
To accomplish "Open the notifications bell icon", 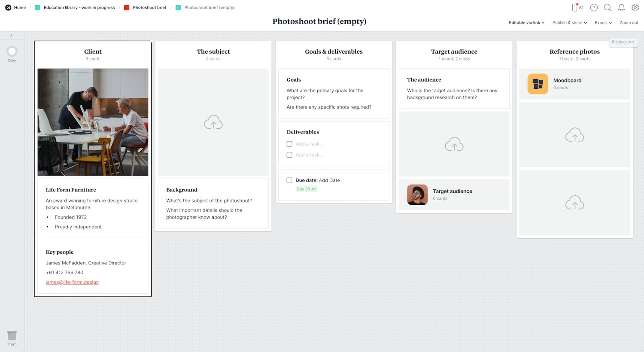I will click(x=621, y=7).
